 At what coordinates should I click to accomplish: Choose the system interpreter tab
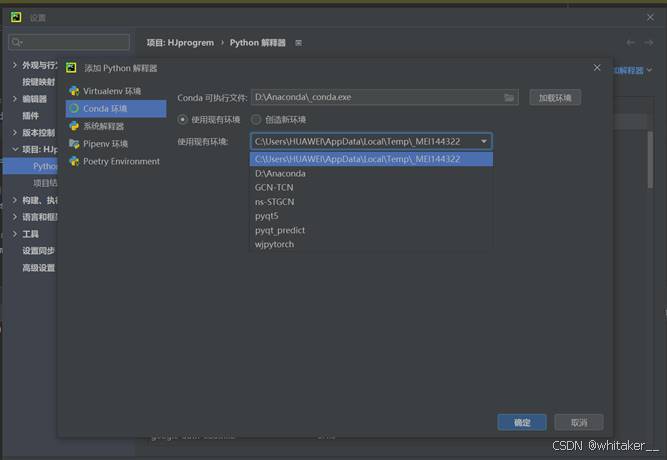click(116, 126)
